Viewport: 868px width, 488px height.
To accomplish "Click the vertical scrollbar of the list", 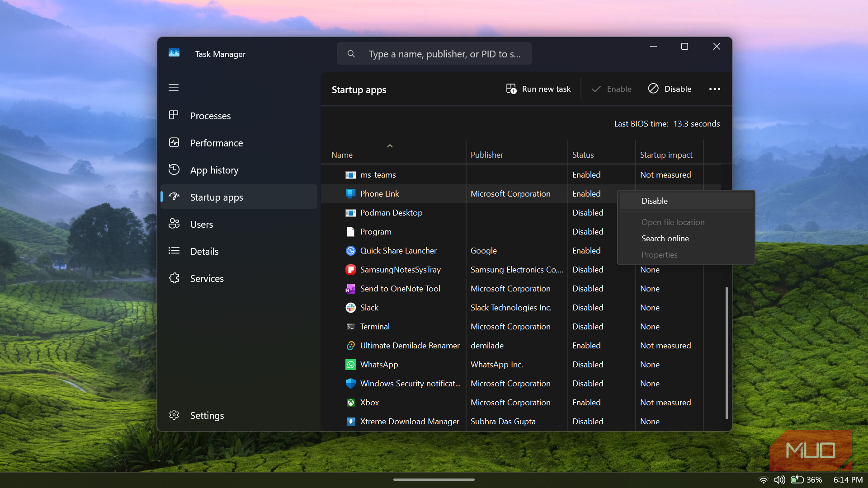I will [726, 352].
